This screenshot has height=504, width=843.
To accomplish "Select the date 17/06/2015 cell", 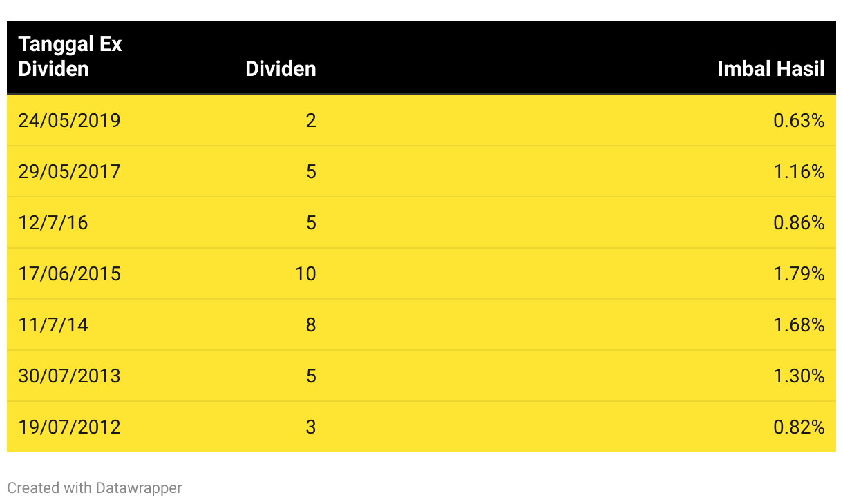I will [x=69, y=274].
